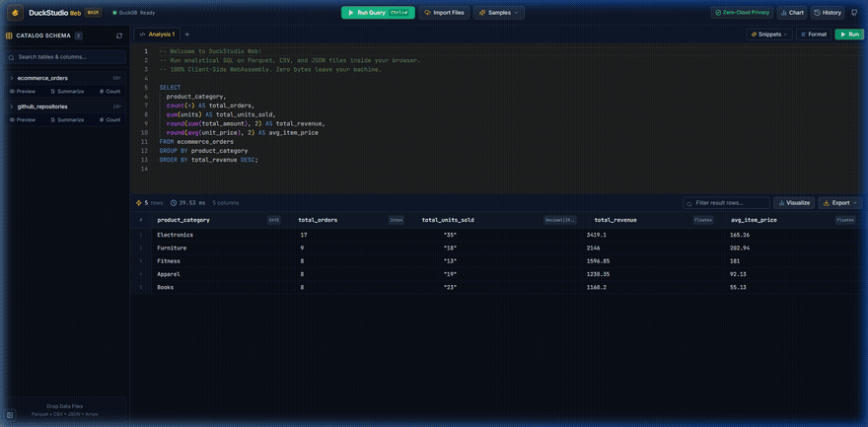The height and width of the screenshot is (427, 868).
Task: Open the GitHub icon in top bar
Action: click(x=854, y=12)
